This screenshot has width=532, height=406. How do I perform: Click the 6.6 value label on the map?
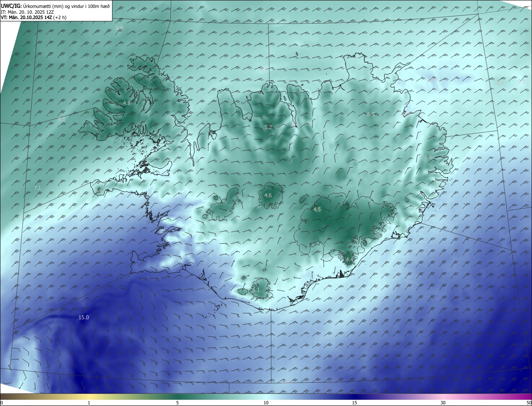(428, 157)
